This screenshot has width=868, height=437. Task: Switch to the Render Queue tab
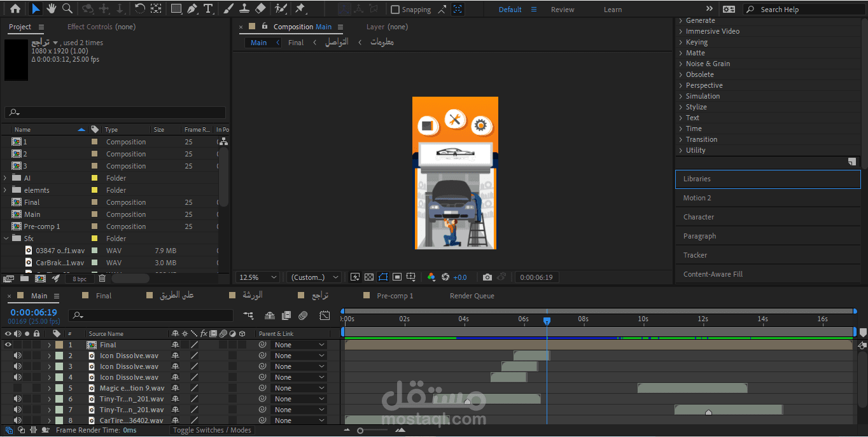472,296
